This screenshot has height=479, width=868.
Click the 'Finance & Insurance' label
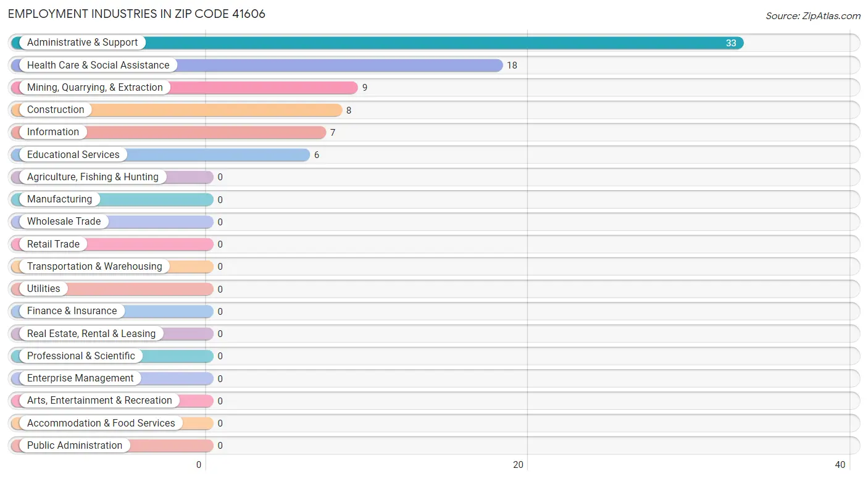72,311
